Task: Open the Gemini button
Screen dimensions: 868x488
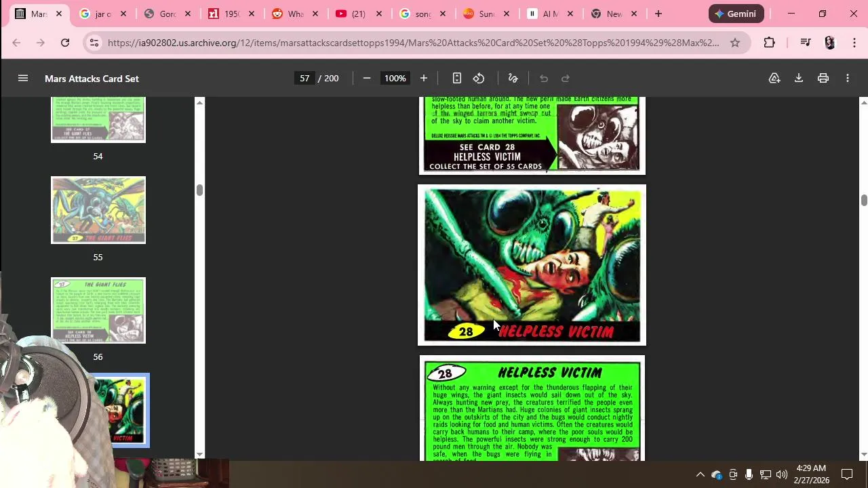Action: click(x=736, y=14)
